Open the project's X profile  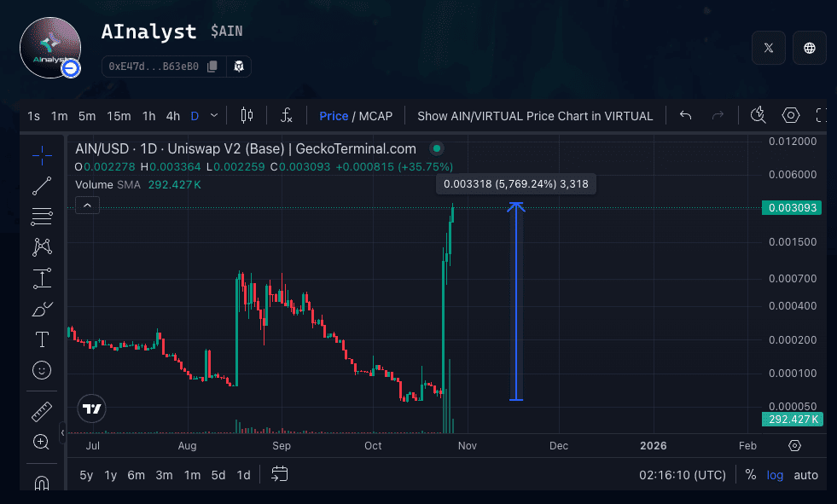click(x=768, y=49)
